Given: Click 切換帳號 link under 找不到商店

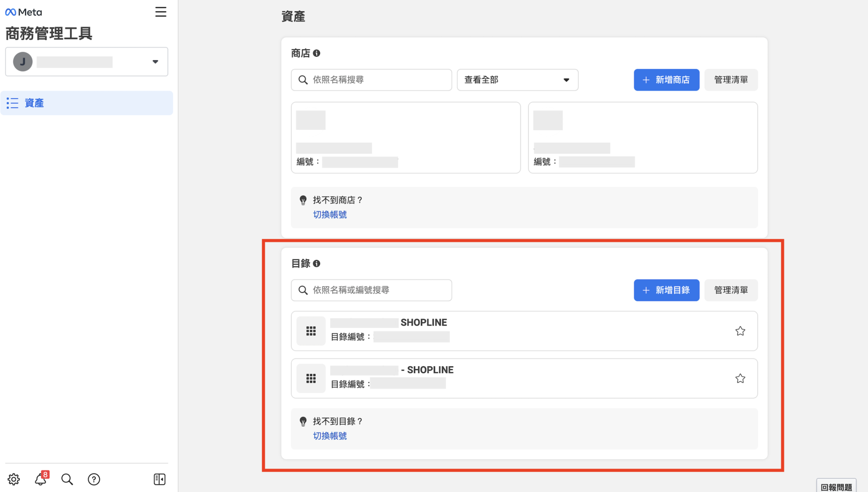Looking at the screenshot, I should point(330,215).
